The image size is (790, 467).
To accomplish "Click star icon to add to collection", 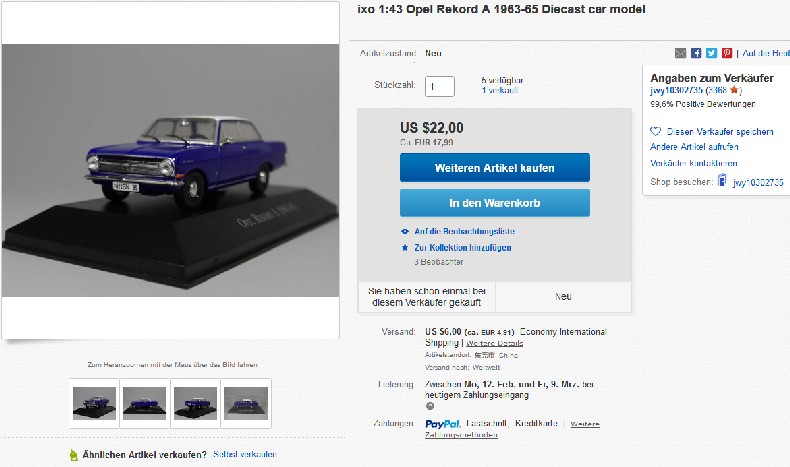I will tap(405, 247).
